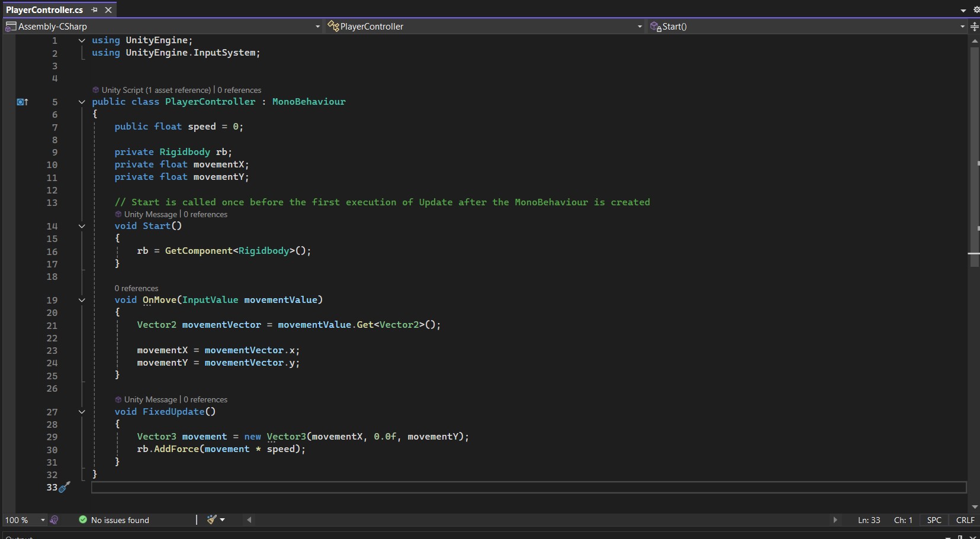Click the SPC indentation indicator

point(934,520)
